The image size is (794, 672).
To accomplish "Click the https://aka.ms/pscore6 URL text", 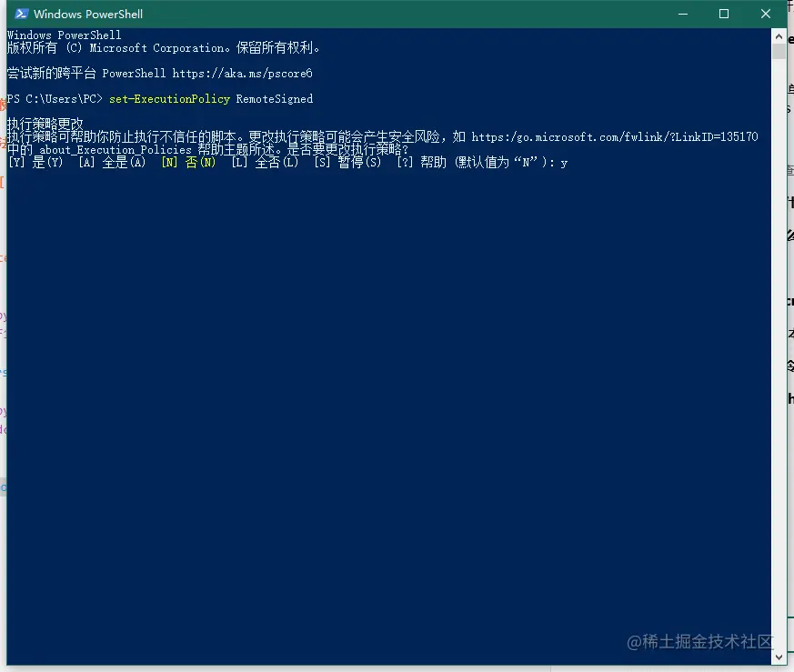I will [242, 74].
